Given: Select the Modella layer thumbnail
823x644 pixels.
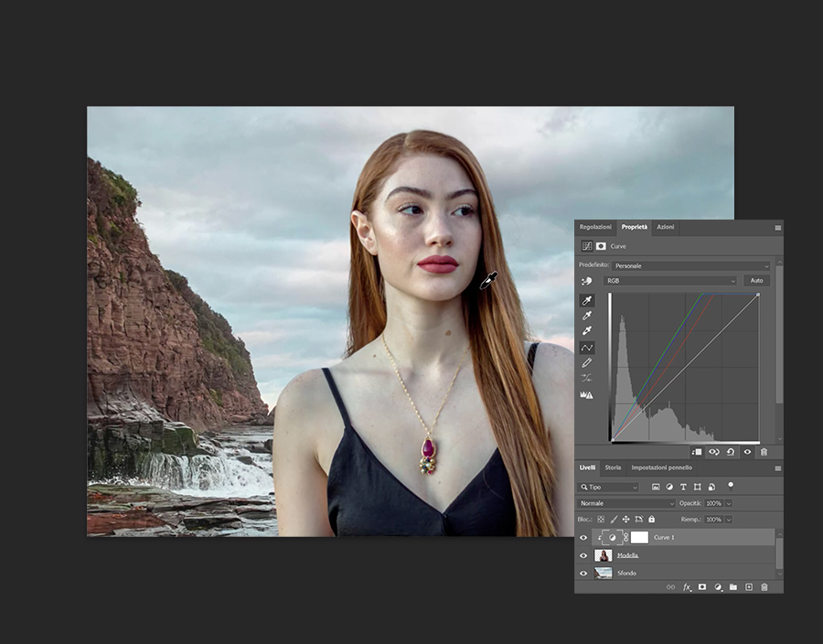Looking at the screenshot, I should tap(604, 555).
